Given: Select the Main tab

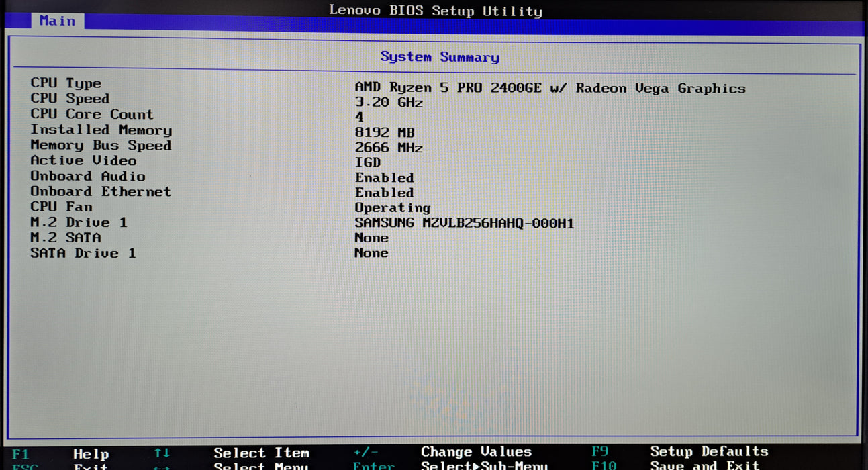Looking at the screenshot, I should point(58,21).
